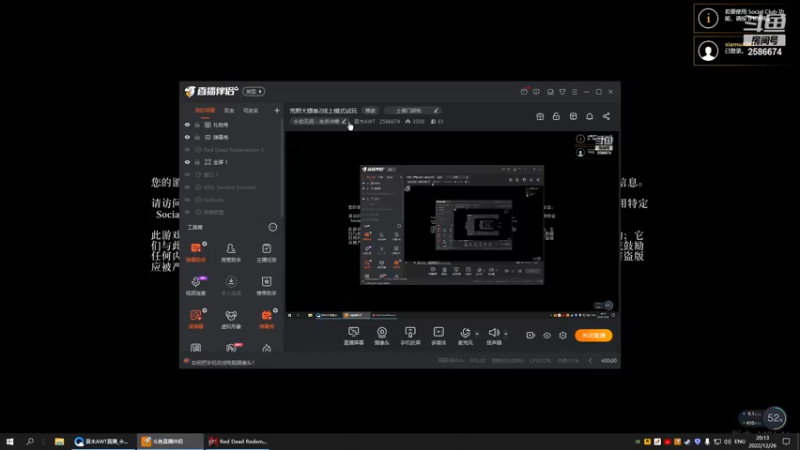Click the room ID 2586674 in the header

coord(390,122)
